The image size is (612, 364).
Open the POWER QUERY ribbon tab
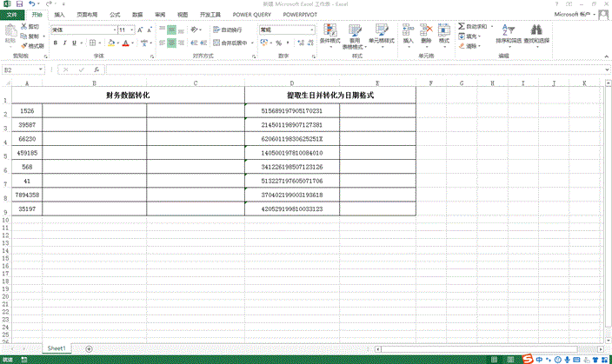point(251,15)
